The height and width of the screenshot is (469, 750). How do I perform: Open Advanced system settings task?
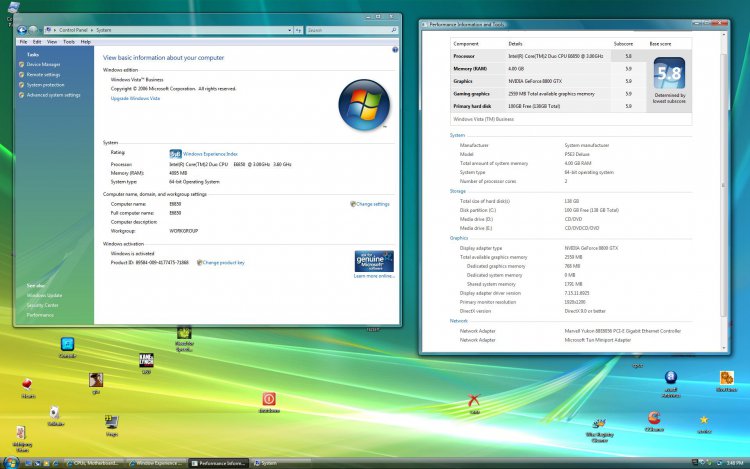(54, 95)
